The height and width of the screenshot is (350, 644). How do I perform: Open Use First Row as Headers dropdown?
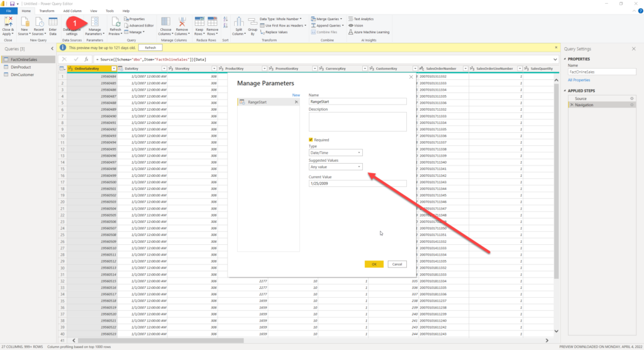pyautogui.click(x=284, y=26)
